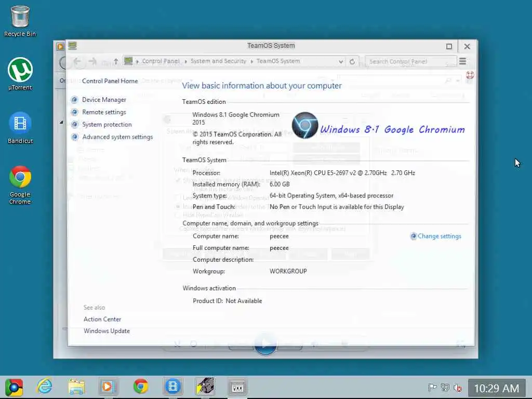The image size is (532, 399).
Task: Open System protection
Action: click(107, 125)
